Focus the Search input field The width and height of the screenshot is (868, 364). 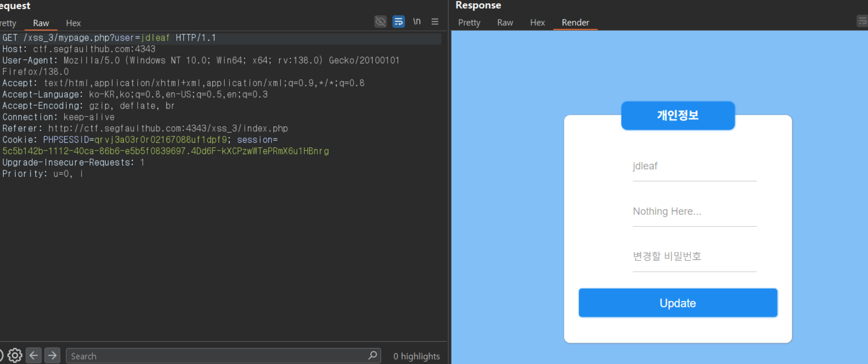tap(223, 356)
